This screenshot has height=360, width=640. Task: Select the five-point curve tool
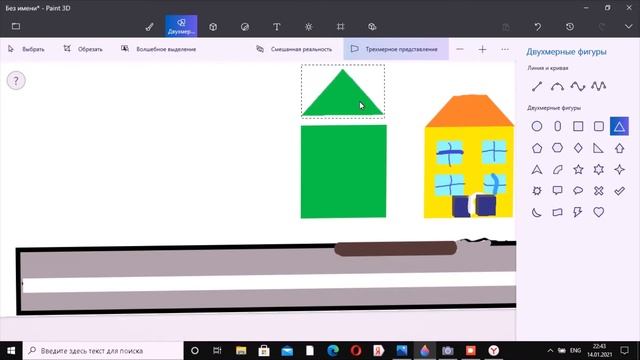598,86
